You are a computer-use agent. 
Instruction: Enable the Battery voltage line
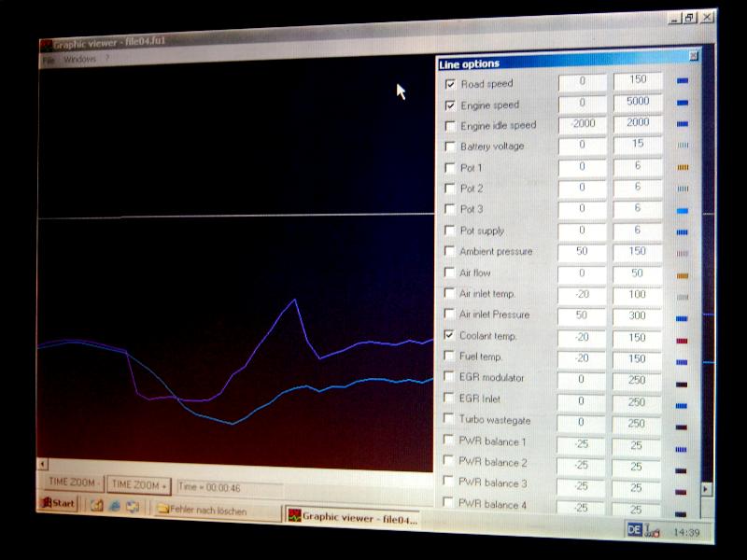451,147
